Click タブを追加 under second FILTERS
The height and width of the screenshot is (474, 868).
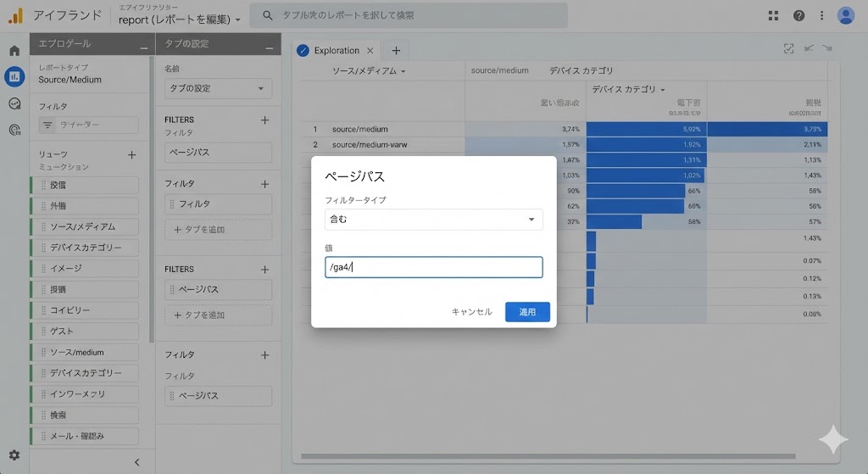pos(218,315)
